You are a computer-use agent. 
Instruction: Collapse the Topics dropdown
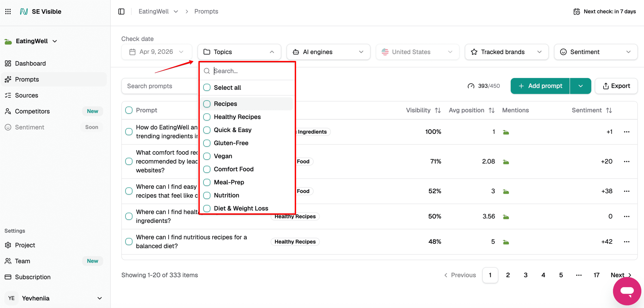click(x=272, y=52)
